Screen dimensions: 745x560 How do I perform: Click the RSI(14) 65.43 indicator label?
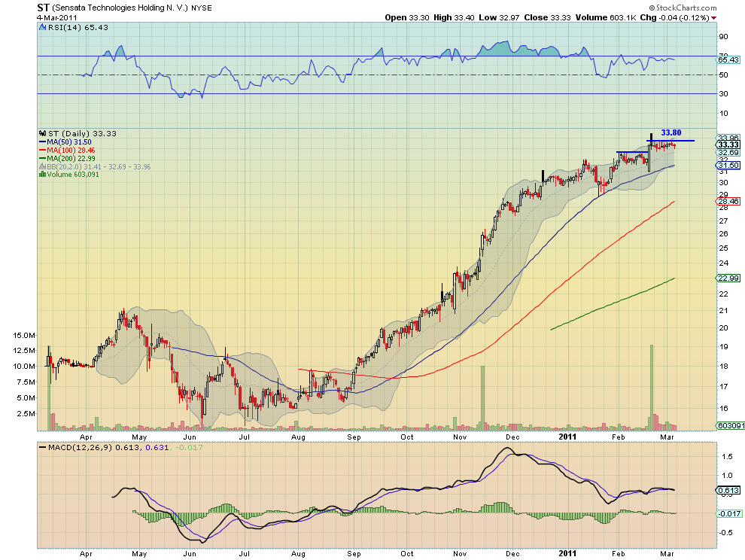pyautogui.click(x=78, y=28)
